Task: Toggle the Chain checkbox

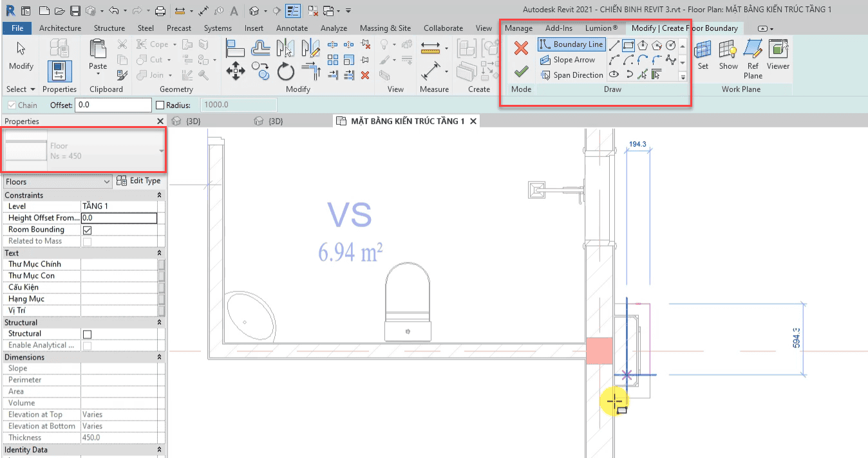Action: click(x=12, y=105)
